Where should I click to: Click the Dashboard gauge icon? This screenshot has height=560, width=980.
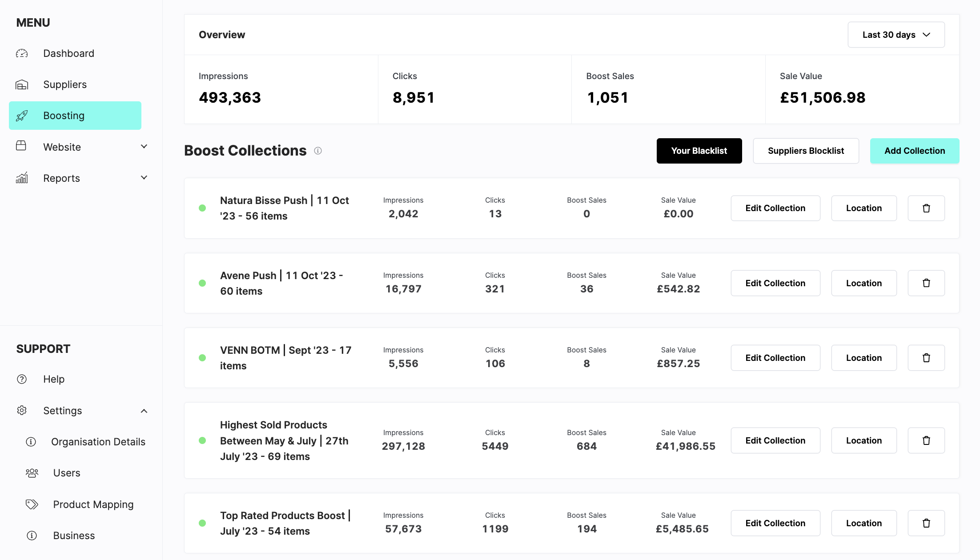coord(22,53)
